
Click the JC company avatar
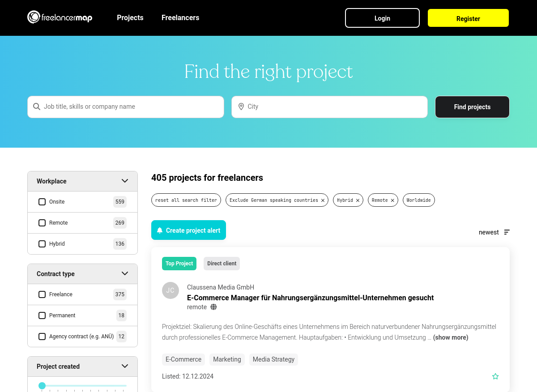170,290
